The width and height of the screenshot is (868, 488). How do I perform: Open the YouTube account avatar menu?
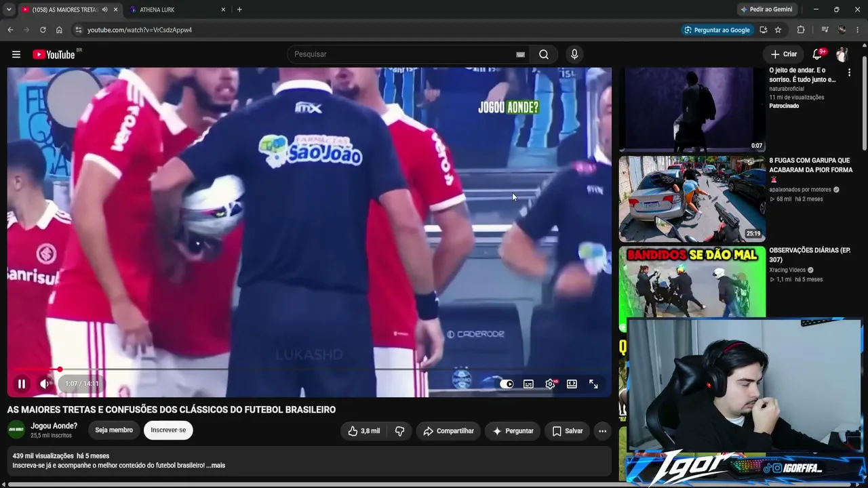(x=842, y=54)
